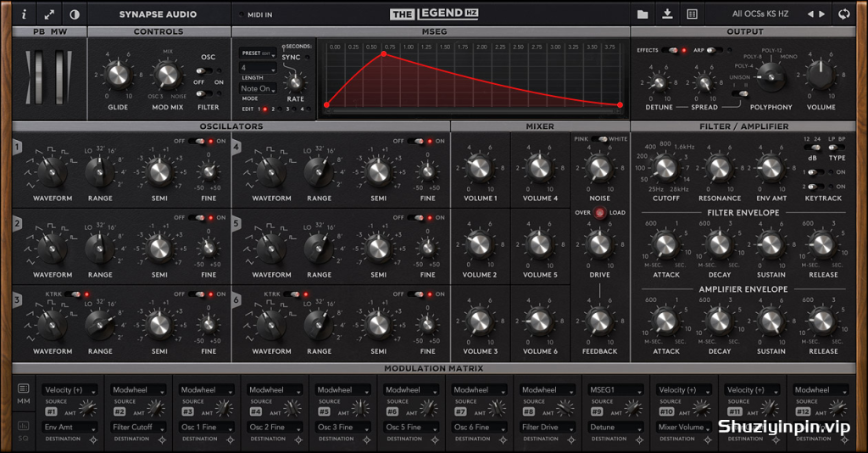Click the Glide knob

[118, 75]
